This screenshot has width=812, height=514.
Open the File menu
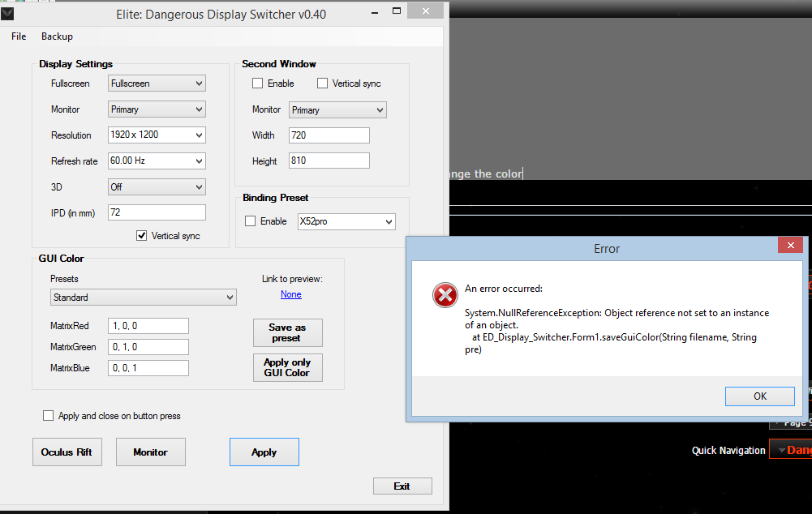[19, 36]
